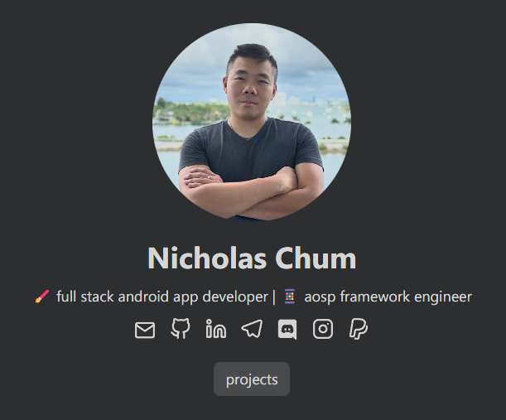506x420 pixels.
Task: Open the Discord icon link
Action: (x=287, y=329)
